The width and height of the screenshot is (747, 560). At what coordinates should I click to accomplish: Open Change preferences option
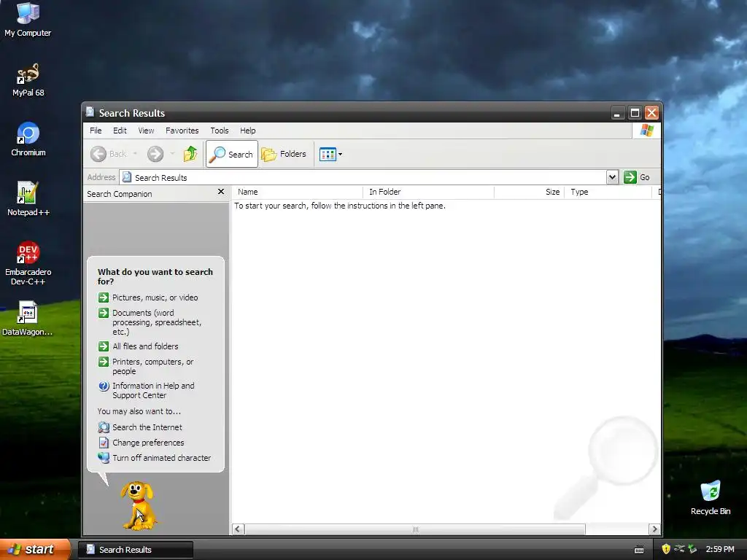(141, 443)
